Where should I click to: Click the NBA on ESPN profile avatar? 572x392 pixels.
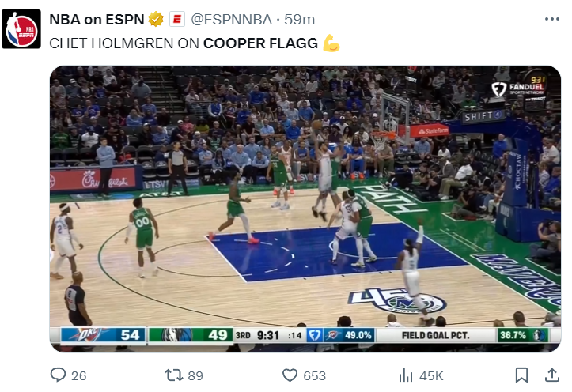(x=21, y=29)
